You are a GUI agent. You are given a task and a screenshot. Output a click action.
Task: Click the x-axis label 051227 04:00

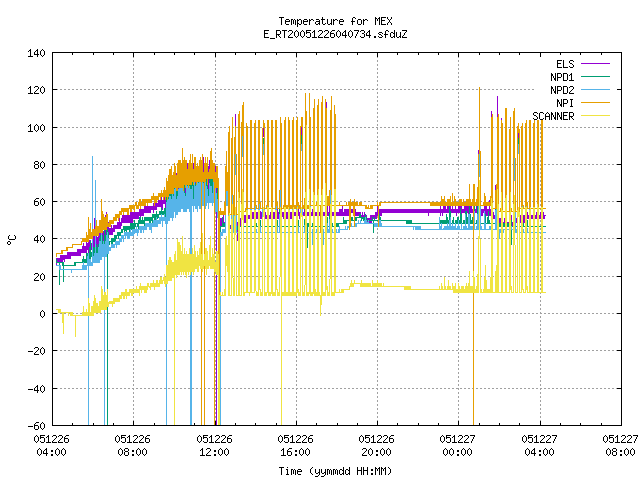tap(539, 445)
